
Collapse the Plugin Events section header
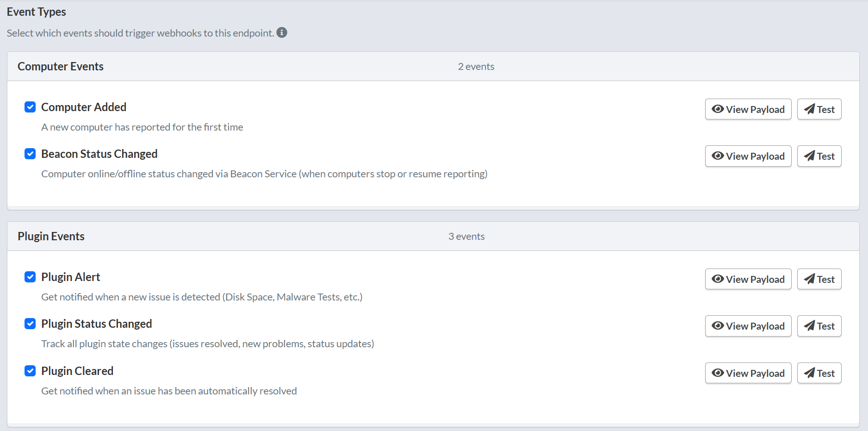point(51,237)
